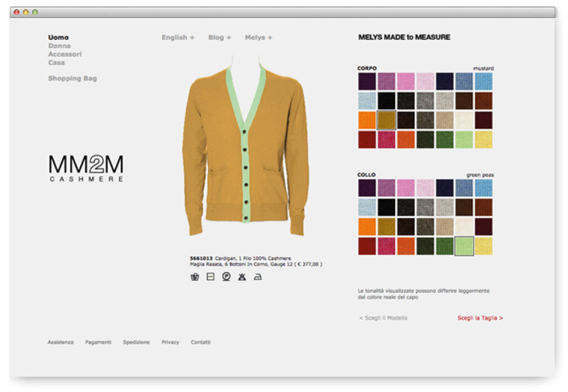
Task: Pick light green swatch in CORPO palette
Action: tap(464, 140)
